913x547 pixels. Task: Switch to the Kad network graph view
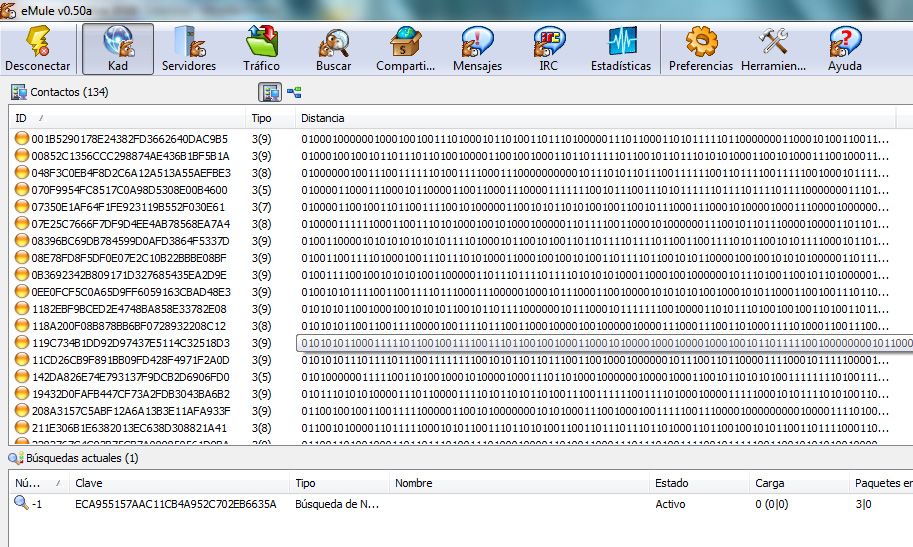(294, 92)
